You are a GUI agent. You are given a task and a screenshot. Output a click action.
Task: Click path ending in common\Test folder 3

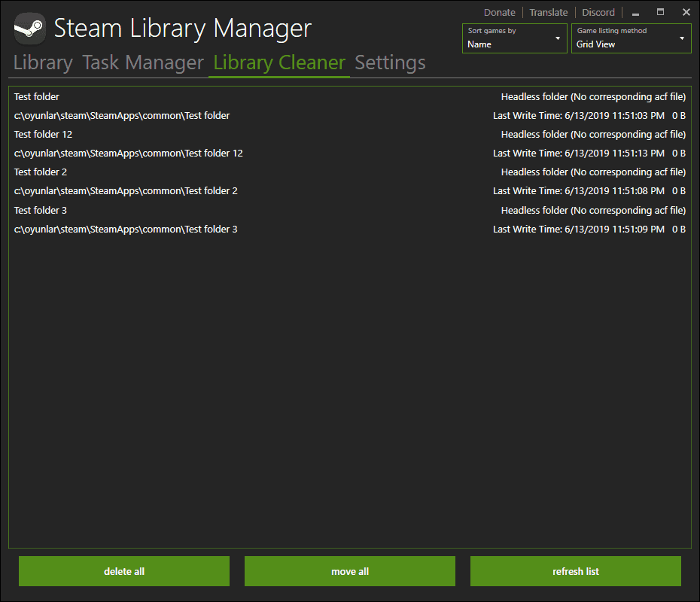tap(126, 230)
